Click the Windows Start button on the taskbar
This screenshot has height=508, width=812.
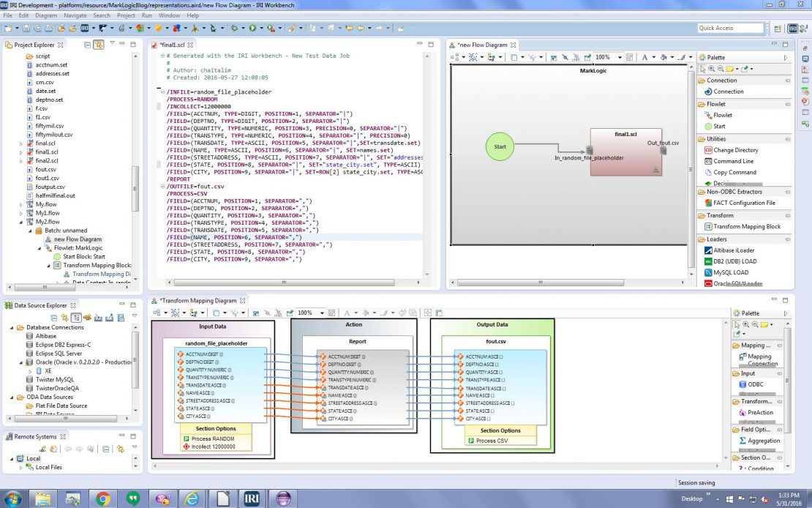click(x=12, y=498)
